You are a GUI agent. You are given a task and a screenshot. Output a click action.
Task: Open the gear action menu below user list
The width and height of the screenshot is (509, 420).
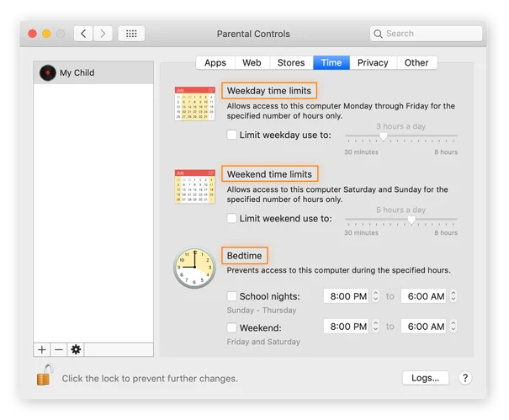point(76,349)
